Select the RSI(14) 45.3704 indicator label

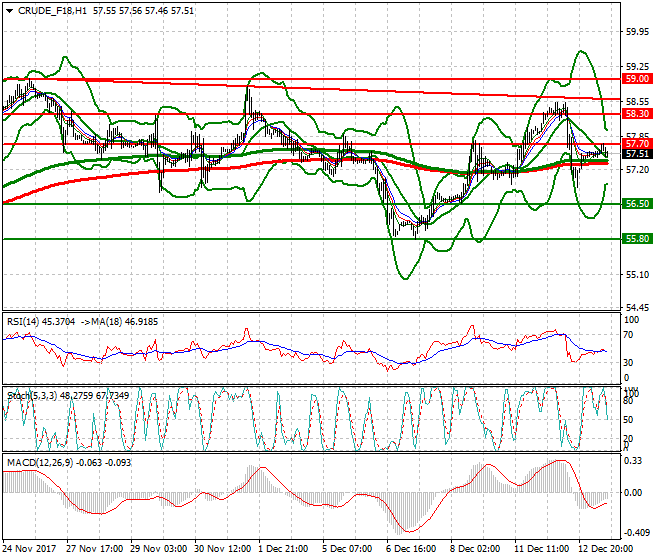[x=41, y=322]
